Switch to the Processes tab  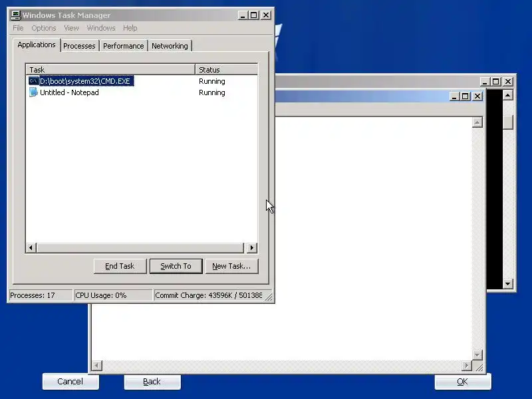click(79, 46)
